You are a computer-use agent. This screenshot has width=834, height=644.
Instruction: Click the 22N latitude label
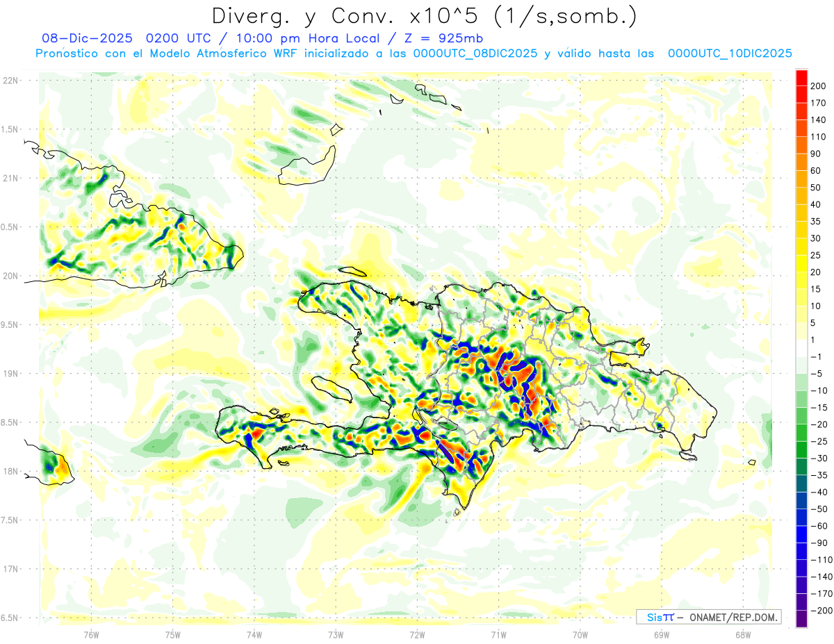pos(10,81)
